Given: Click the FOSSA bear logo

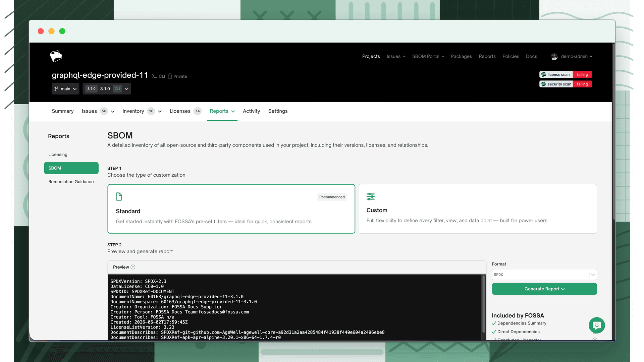Looking at the screenshot, I should tap(56, 56).
